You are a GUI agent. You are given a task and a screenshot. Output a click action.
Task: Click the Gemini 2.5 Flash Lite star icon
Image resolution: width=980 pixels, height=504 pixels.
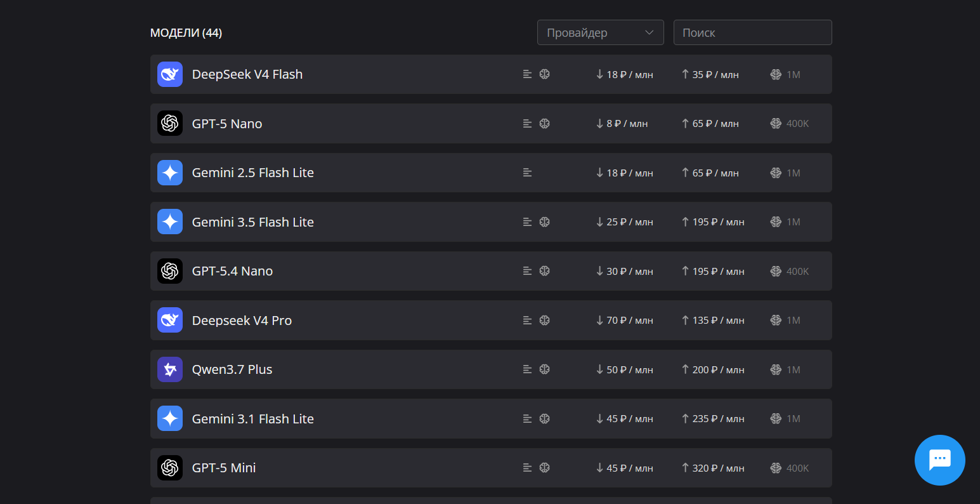170,173
